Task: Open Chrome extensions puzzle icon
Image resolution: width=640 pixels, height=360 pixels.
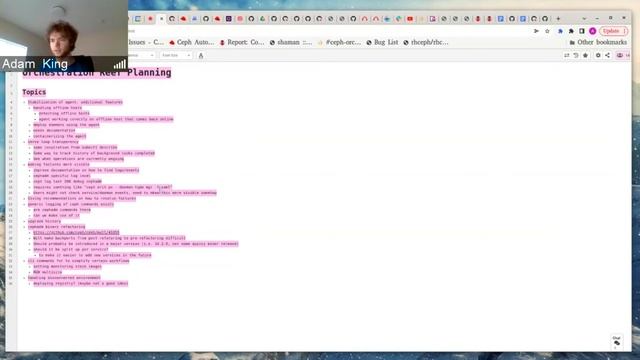Action: pos(571,31)
